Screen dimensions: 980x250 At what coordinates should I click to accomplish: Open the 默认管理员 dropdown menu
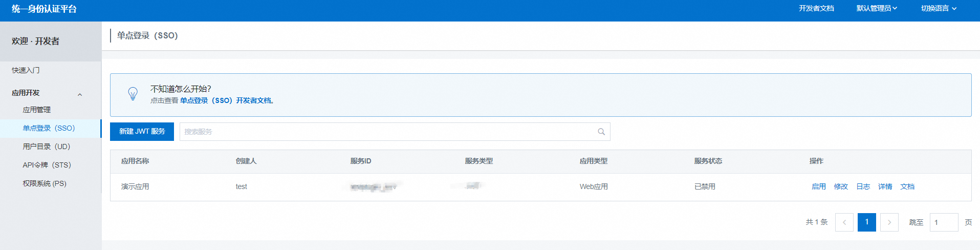click(x=876, y=8)
